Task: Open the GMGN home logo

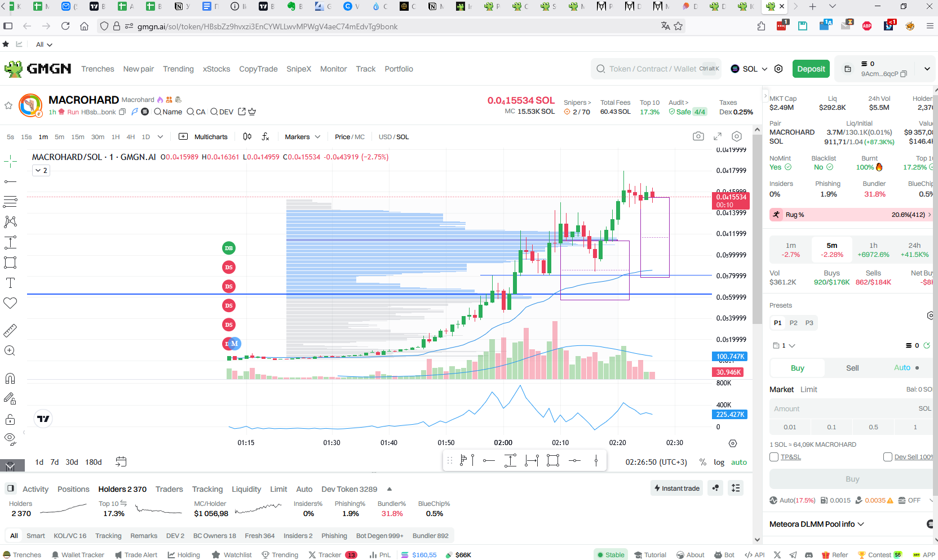Action: (x=38, y=69)
